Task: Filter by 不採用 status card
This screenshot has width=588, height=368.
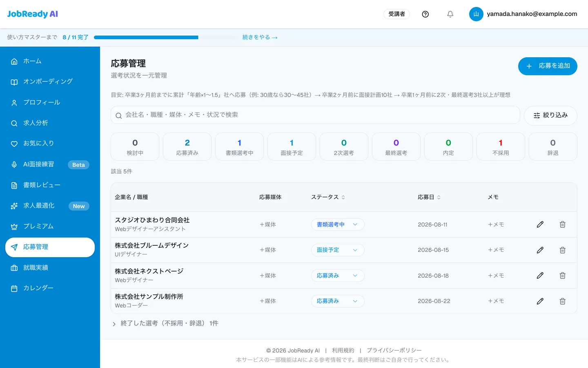Action: tap(501, 147)
